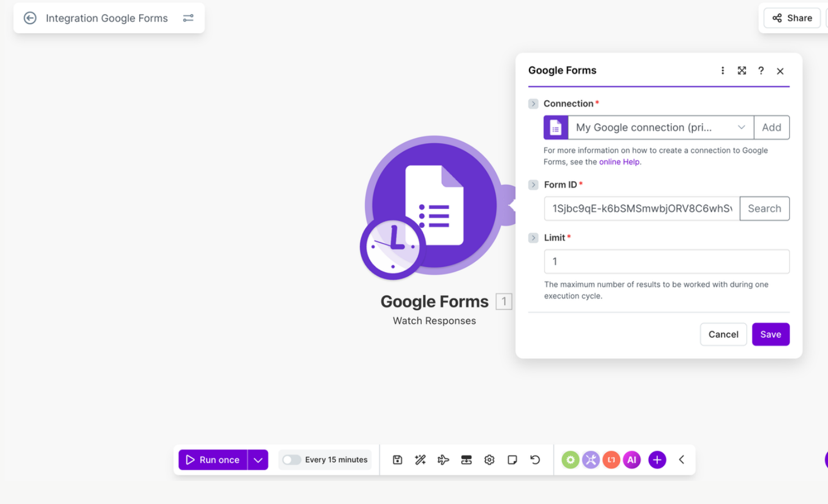Screen dimensions: 828x504
Task: Click the Integration Google Forms scenario title
Action: pos(107,18)
